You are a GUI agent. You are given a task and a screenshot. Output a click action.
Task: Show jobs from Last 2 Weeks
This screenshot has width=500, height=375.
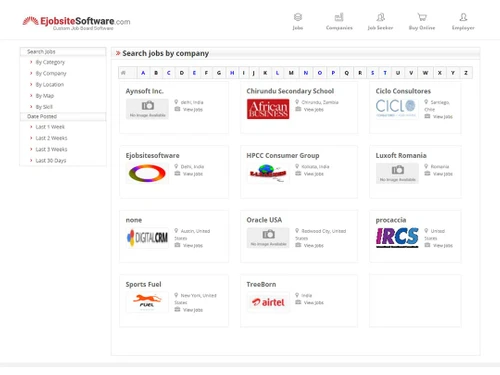click(x=51, y=138)
